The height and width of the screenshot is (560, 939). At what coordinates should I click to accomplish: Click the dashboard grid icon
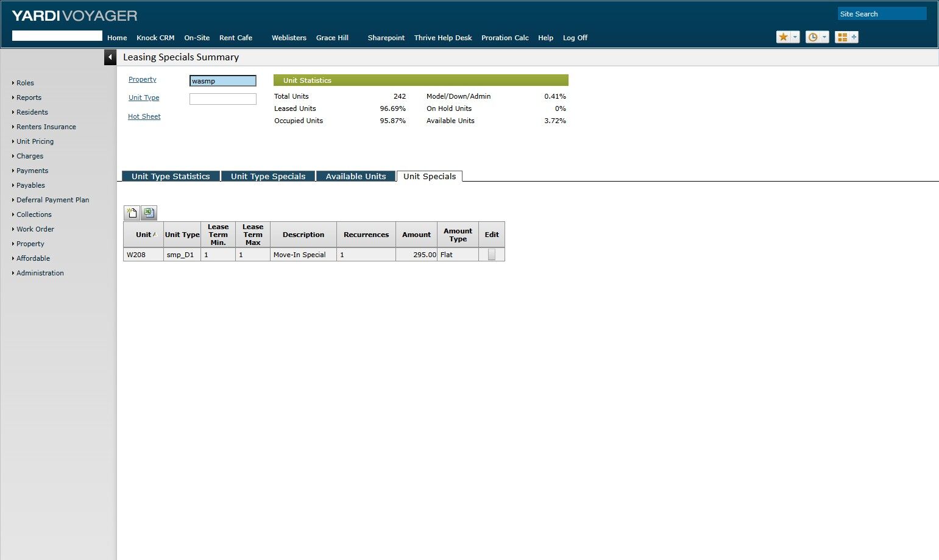843,37
